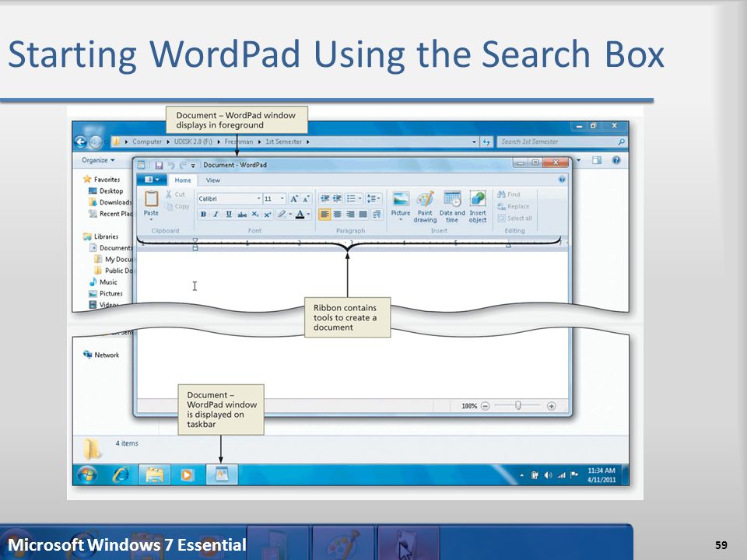Click the Copy button in Clipboard group
This screenshot has width=747, height=560.
tap(177, 207)
